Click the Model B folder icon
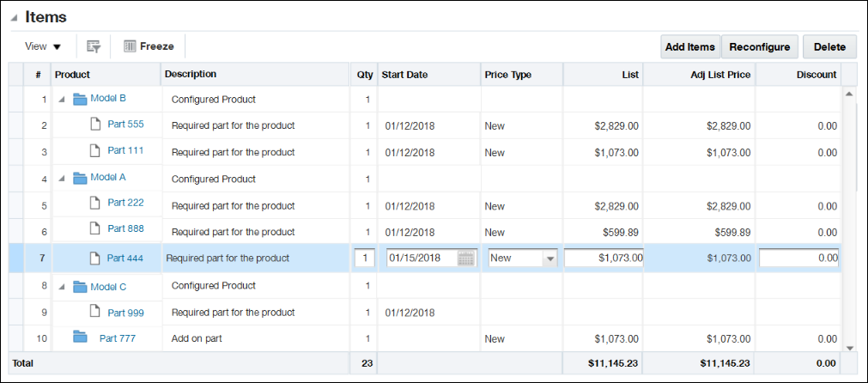 tap(80, 99)
